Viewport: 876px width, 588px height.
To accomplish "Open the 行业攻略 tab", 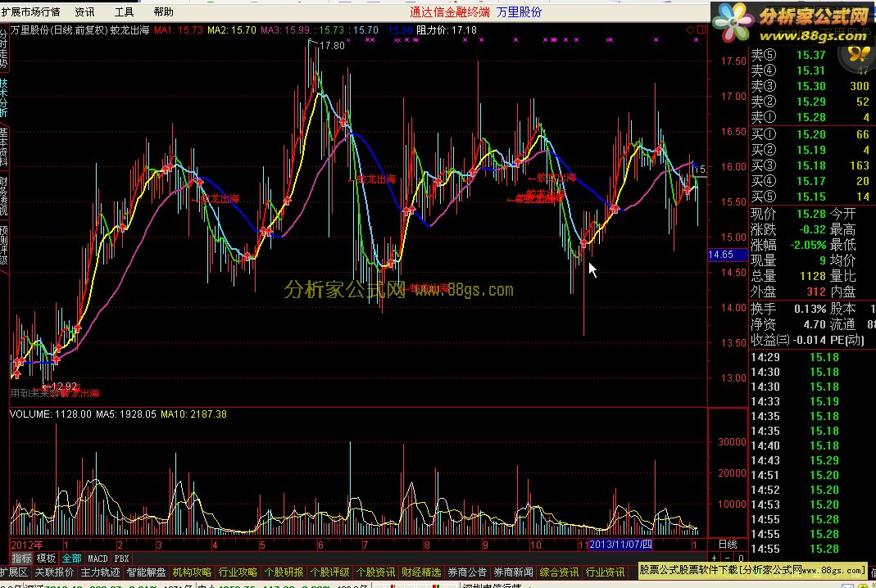I will click(x=238, y=572).
